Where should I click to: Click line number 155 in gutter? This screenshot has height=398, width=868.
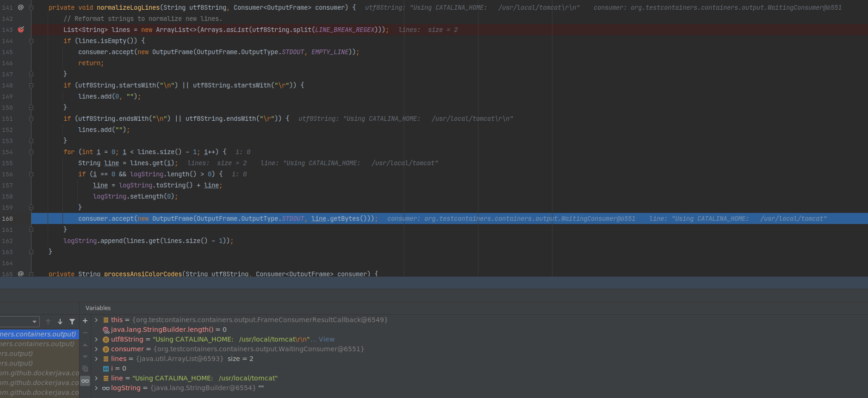7,163
